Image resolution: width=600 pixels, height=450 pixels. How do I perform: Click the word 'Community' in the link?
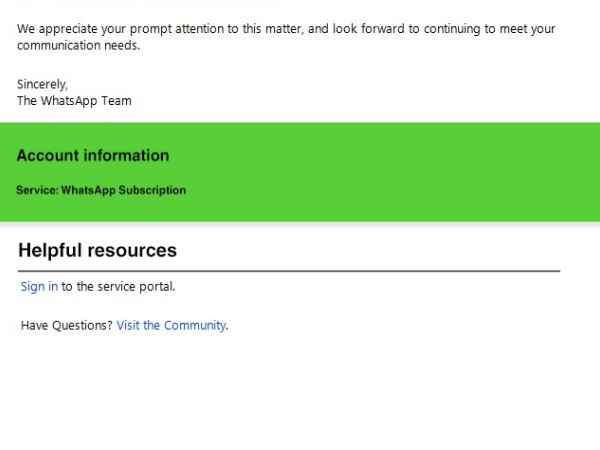[x=195, y=325]
